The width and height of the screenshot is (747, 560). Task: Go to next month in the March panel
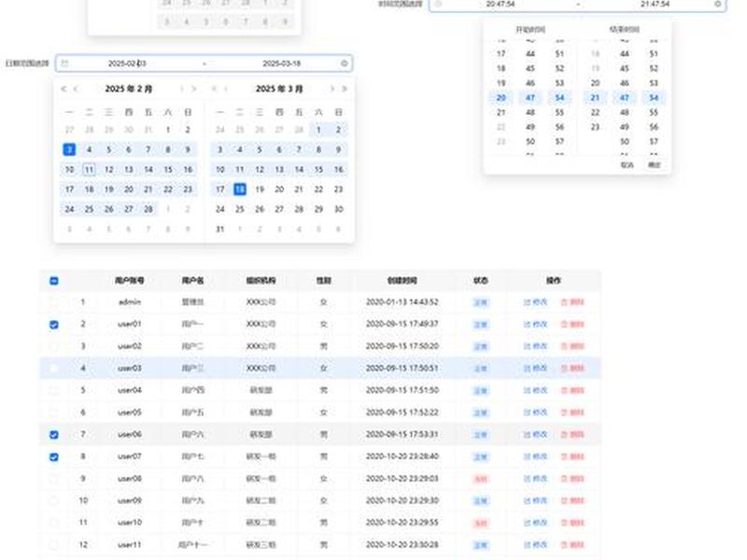[x=332, y=89]
